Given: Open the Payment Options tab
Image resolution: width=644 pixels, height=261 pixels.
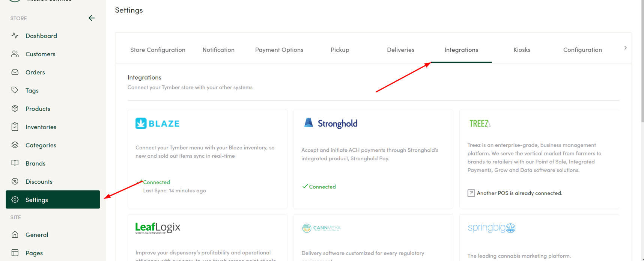Looking at the screenshot, I should point(279,50).
